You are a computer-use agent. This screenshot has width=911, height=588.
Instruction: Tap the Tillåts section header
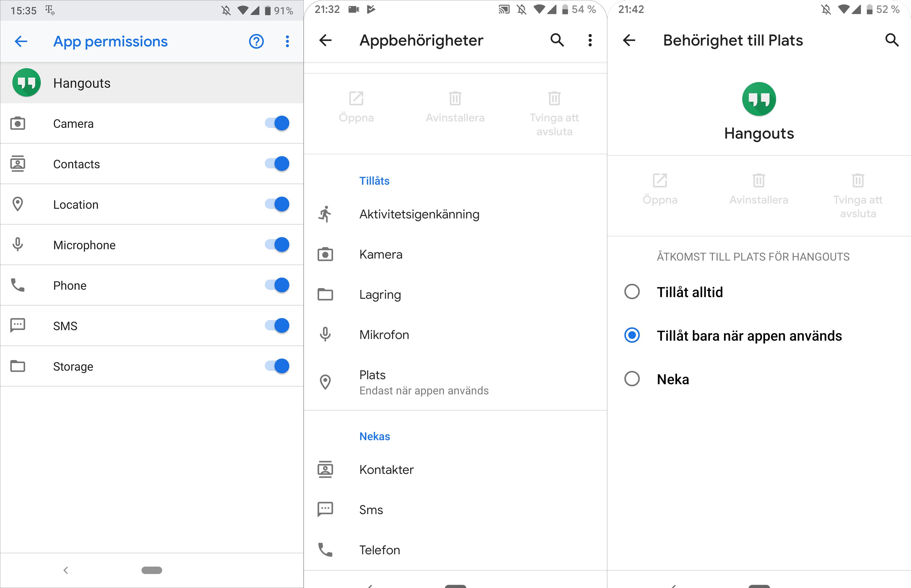pos(374,181)
